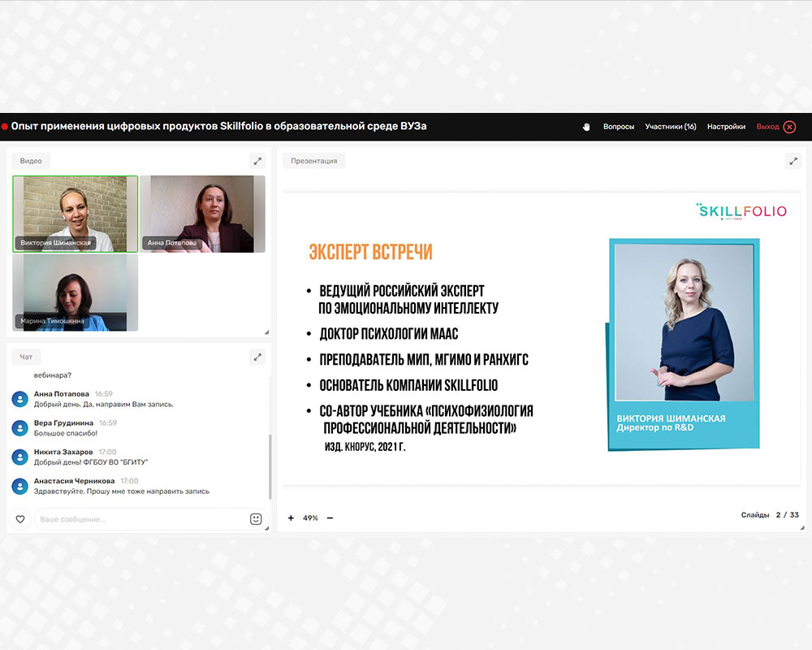Select the Презентация panel label

[x=313, y=161]
